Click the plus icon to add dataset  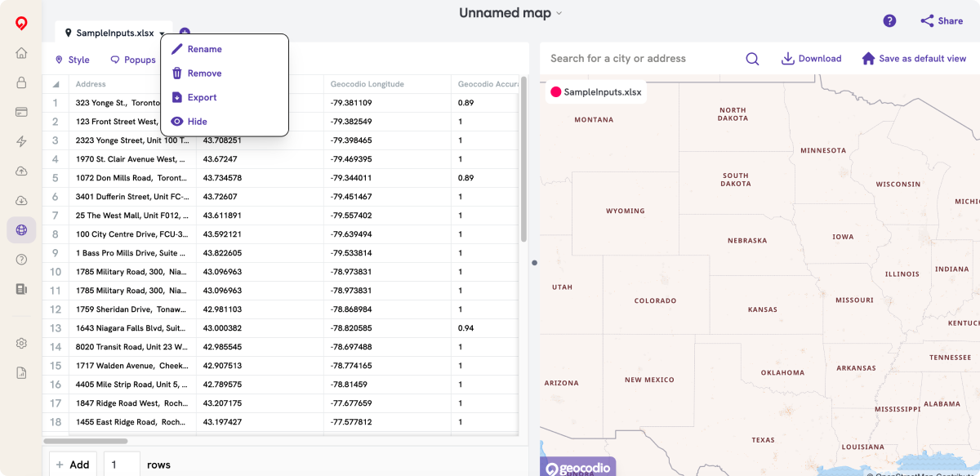pos(185,32)
